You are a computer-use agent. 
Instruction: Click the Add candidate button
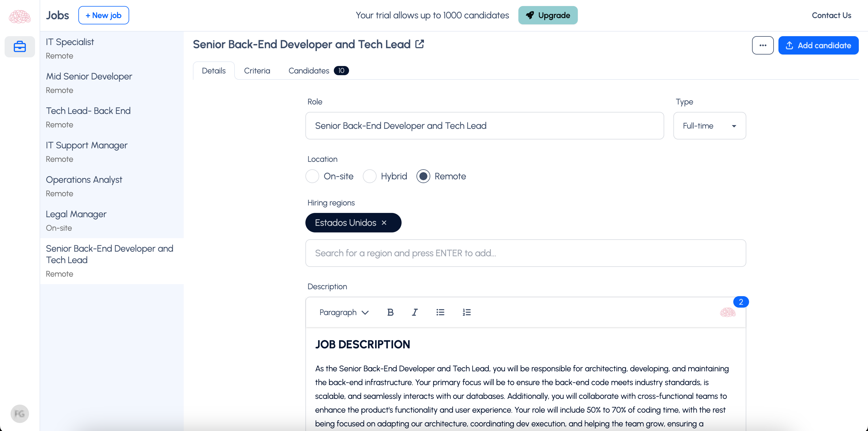click(818, 46)
